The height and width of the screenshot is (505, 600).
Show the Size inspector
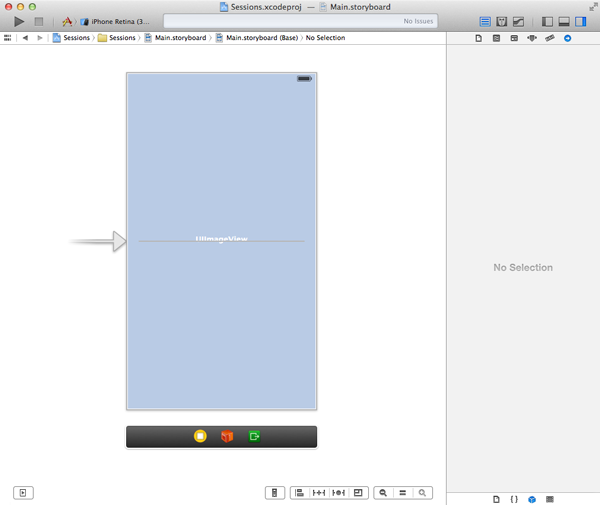(550, 38)
